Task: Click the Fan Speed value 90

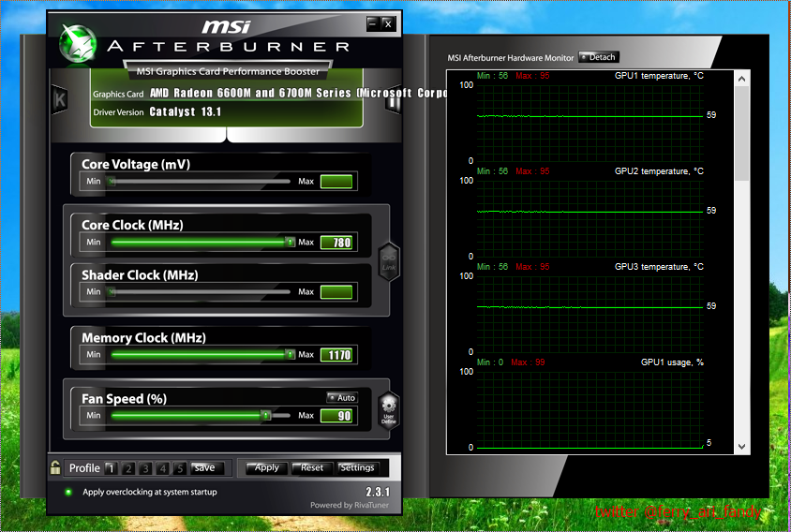Action: click(x=336, y=416)
